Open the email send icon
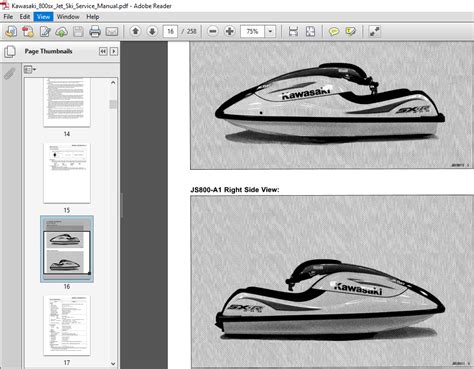This screenshot has height=369, width=474. point(112,32)
